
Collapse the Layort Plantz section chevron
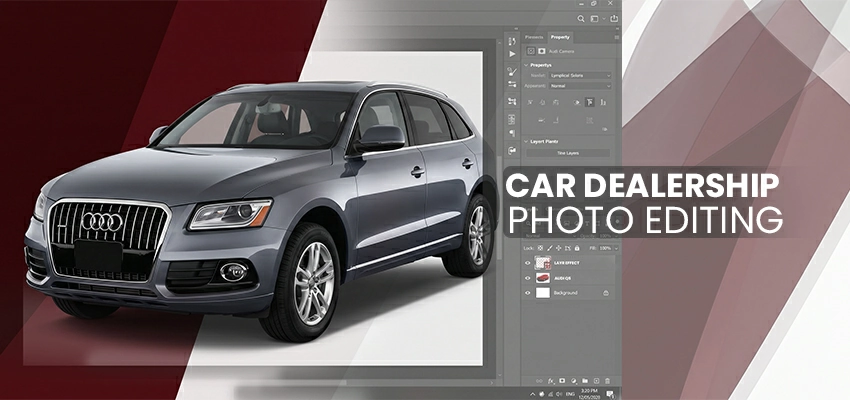click(x=526, y=141)
